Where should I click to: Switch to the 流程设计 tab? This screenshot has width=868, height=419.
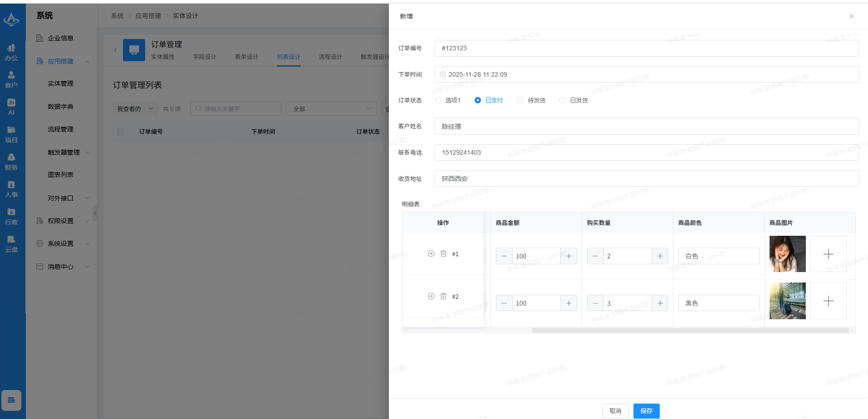330,57
